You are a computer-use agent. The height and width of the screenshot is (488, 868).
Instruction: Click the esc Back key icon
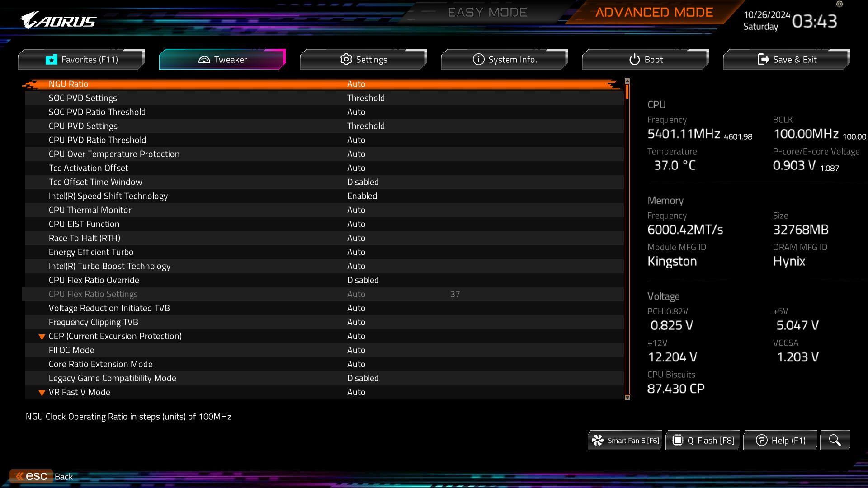tap(31, 476)
